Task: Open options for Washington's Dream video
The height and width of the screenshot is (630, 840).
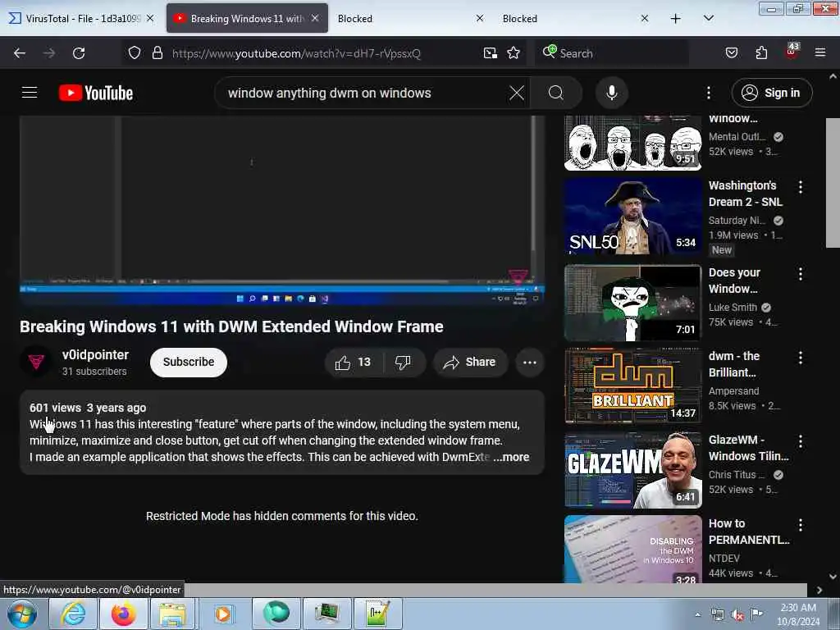Action: tap(800, 187)
